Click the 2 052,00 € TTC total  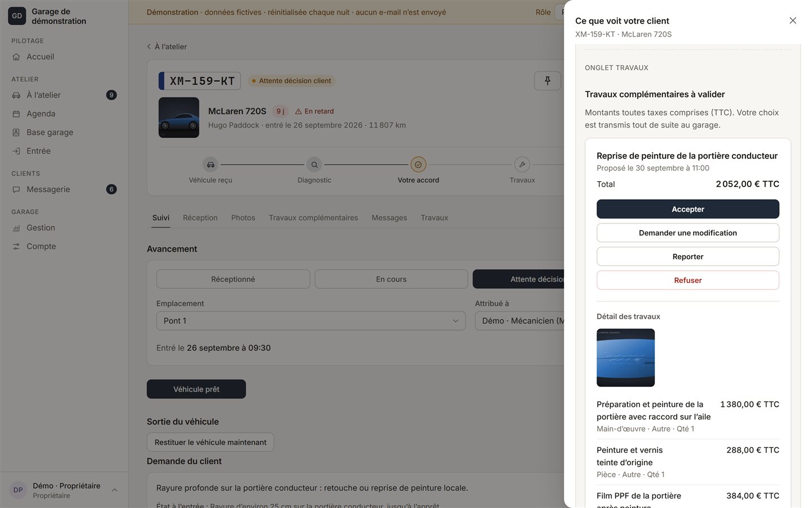748,185
